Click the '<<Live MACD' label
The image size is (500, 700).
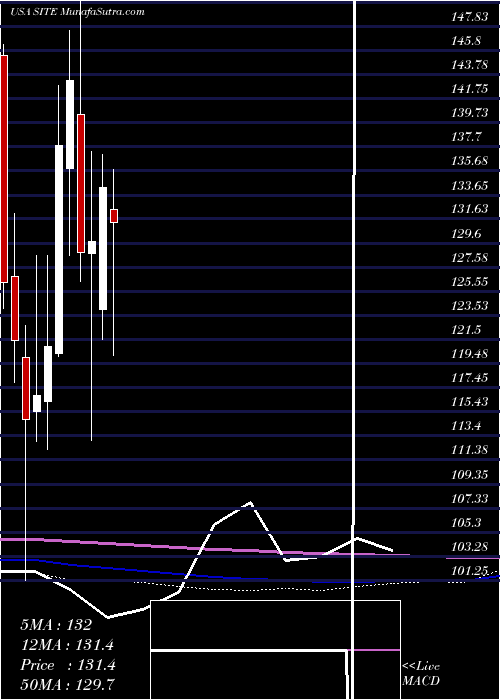421,674
